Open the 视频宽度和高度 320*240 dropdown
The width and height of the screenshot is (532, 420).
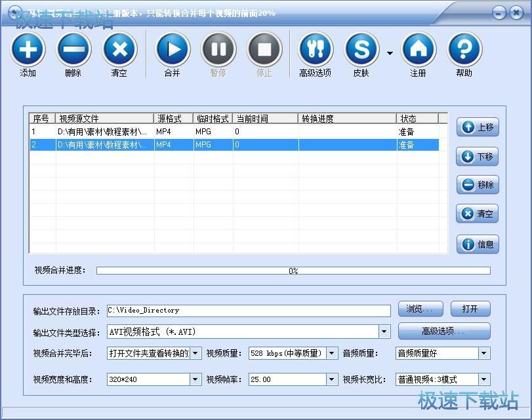click(195, 379)
